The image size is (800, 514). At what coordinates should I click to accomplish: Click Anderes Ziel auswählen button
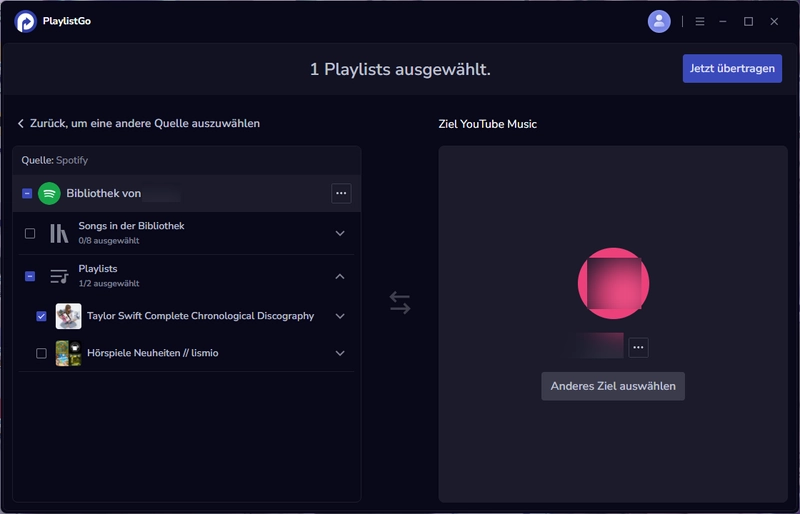pos(613,386)
